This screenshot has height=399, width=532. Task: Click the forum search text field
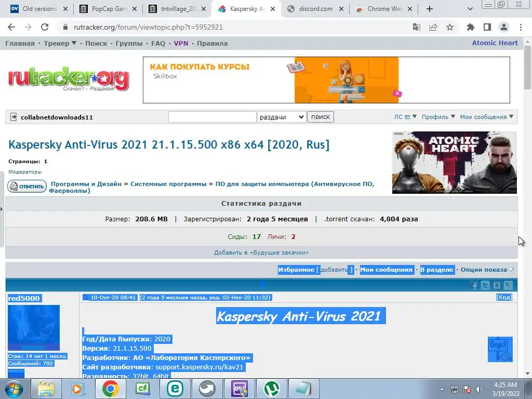[x=212, y=117]
